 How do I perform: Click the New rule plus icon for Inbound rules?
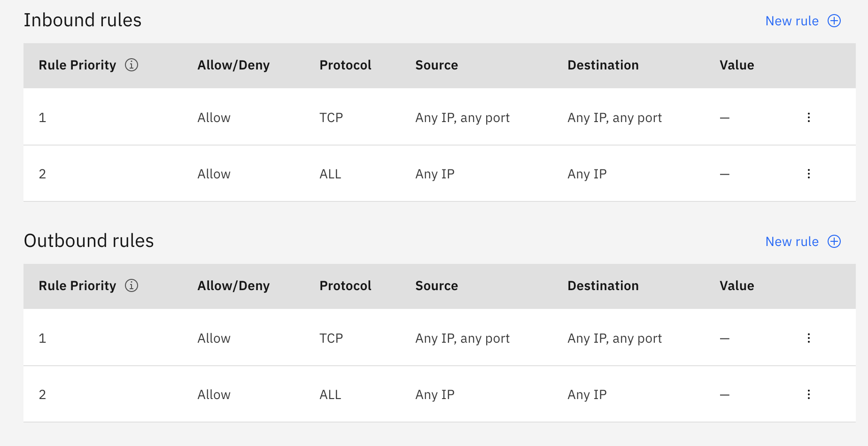click(x=834, y=21)
